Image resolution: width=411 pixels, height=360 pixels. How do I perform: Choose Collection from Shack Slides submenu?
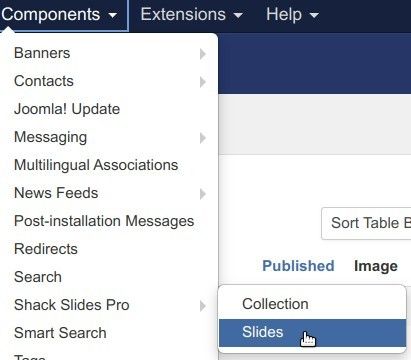(312, 304)
